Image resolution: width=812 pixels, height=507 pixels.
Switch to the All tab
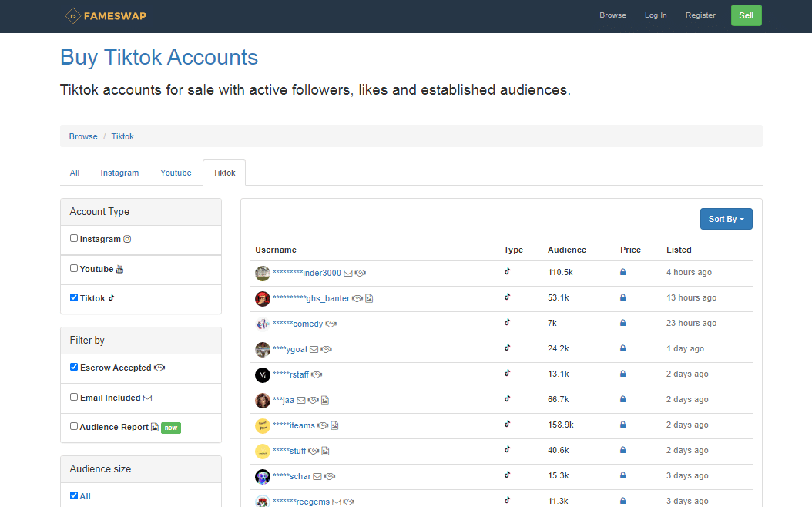75,173
